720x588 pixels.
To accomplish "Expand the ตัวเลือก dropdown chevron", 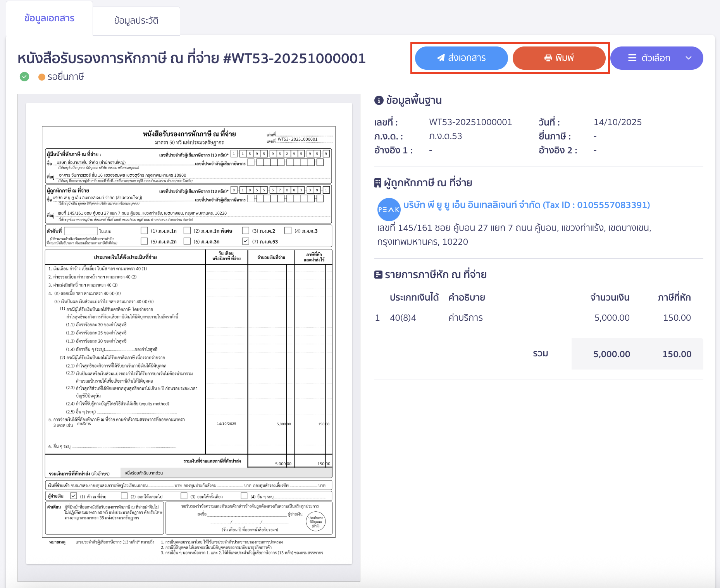I will (689, 58).
